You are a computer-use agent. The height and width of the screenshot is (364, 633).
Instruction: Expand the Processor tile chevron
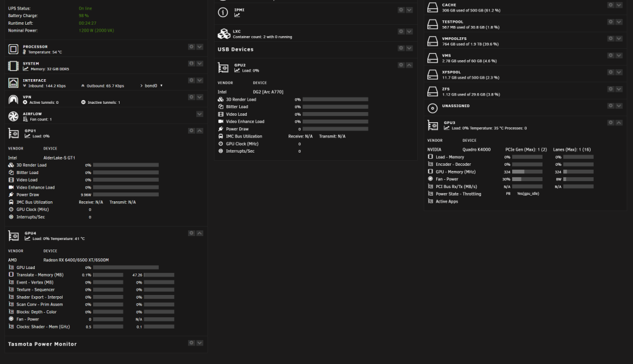[199, 47]
